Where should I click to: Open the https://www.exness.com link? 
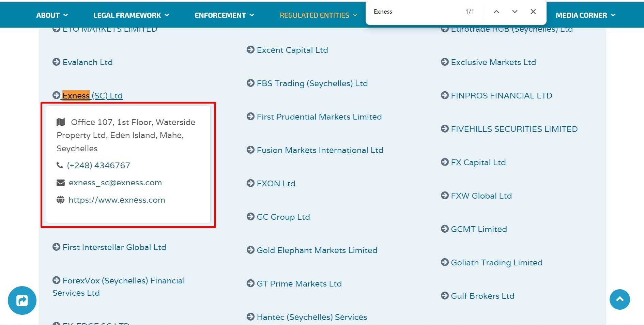117,200
